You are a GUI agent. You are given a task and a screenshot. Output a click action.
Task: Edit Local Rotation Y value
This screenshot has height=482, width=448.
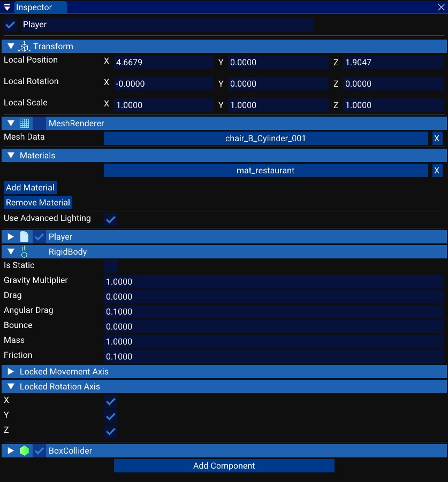[278, 83]
